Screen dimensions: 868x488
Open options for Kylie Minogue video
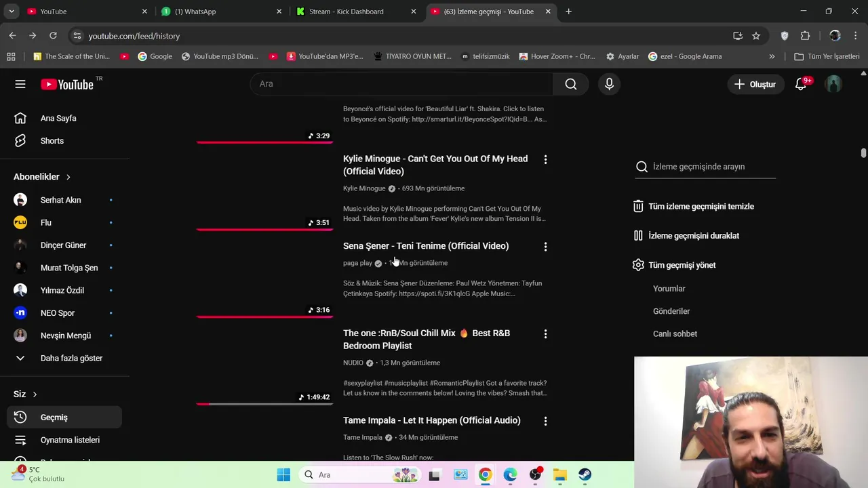(545, 159)
